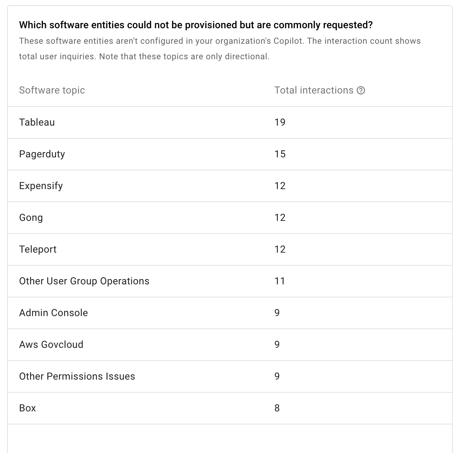Click the Expensify table row
The width and height of the screenshot is (476, 453).
point(230,186)
